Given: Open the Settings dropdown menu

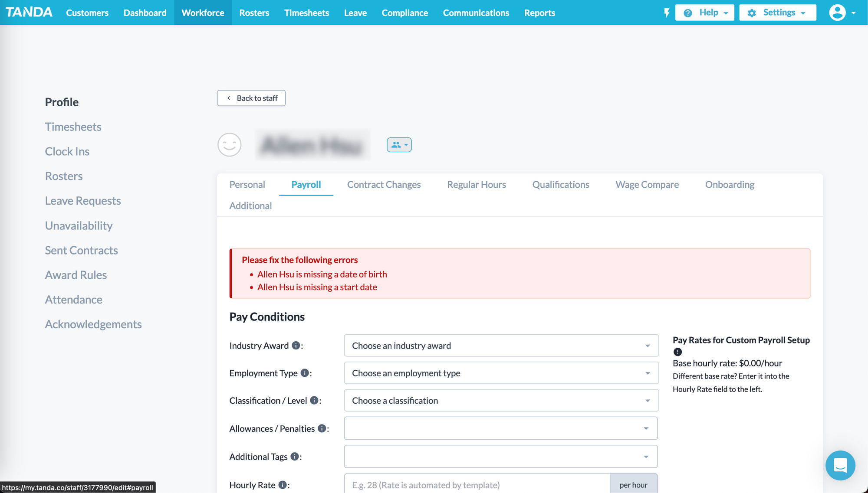Looking at the screenshot, I should coord(777,13).
